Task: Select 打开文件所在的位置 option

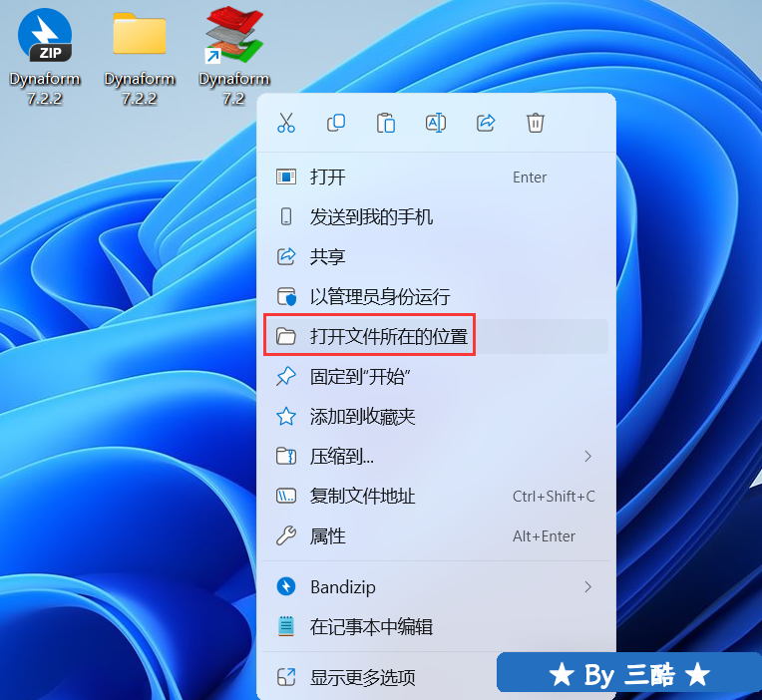Action: click(436, 337)
